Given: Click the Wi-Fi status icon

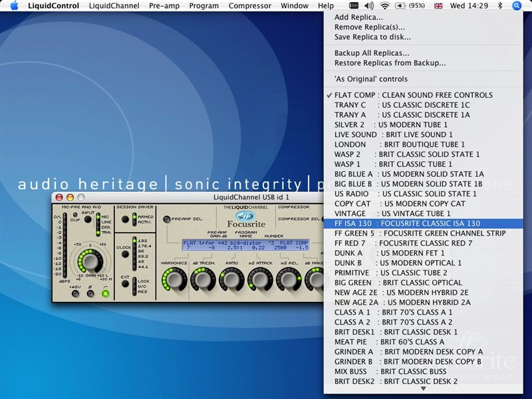Looking at the screenshot, I should tap(385, 5).
